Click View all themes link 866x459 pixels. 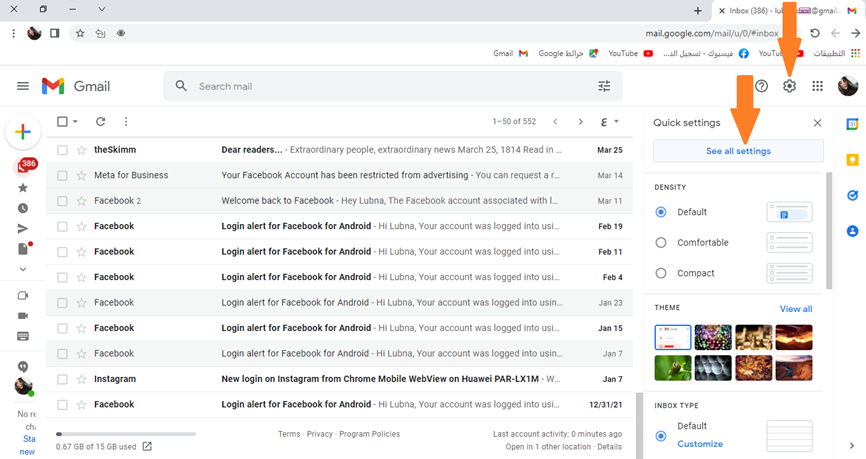point(796,309)
